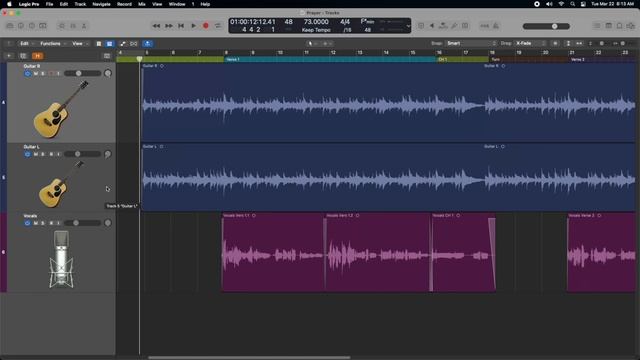Open LCD display mode dropdown arrow
This screenshot has width=640, height=360.
coord(408,26)
